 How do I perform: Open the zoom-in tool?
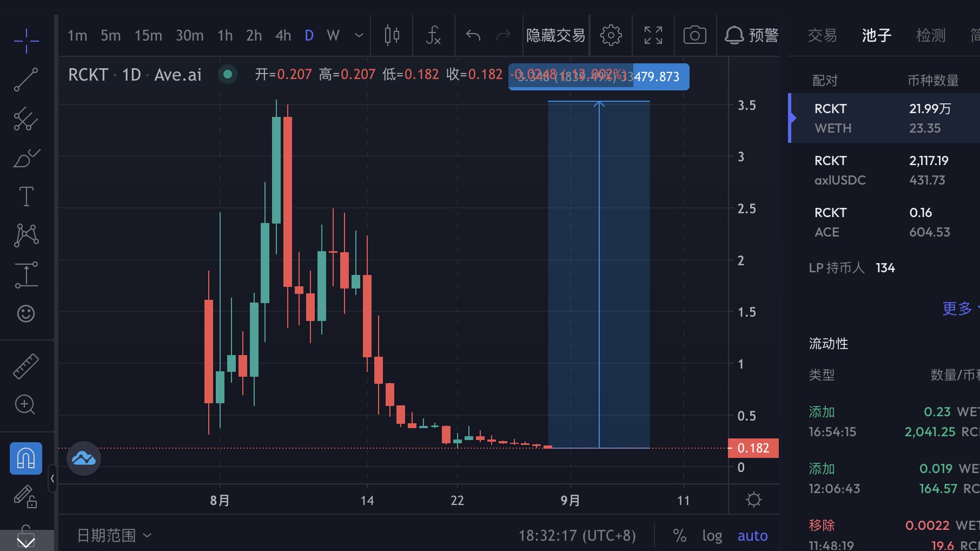26,405
